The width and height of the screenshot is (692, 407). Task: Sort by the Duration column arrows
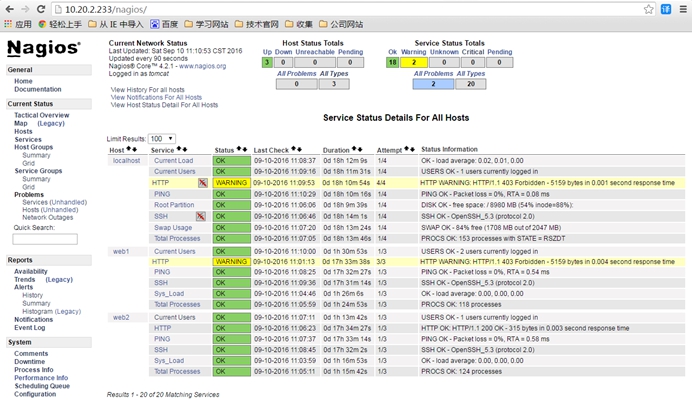357,150
